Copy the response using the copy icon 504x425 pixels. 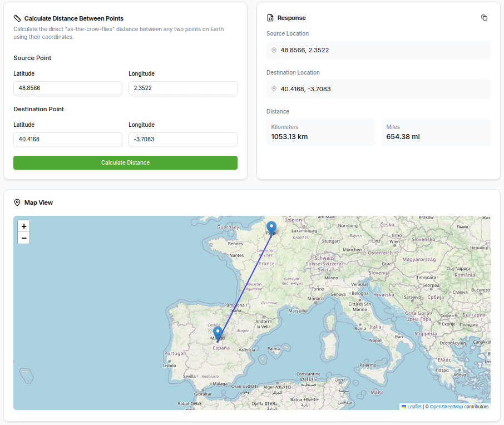484,18
